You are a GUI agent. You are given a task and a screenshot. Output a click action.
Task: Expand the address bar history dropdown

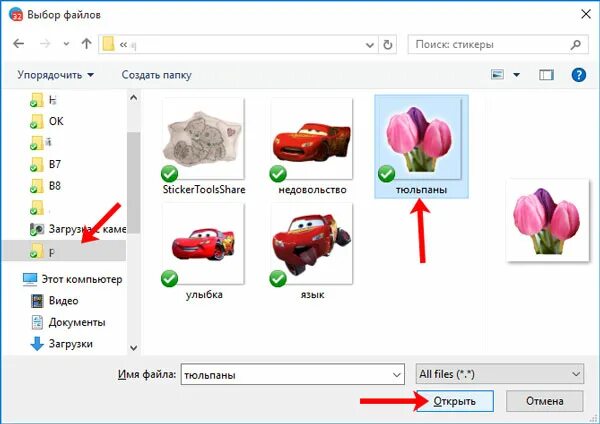pyautogui.click(x=370, y=45)
